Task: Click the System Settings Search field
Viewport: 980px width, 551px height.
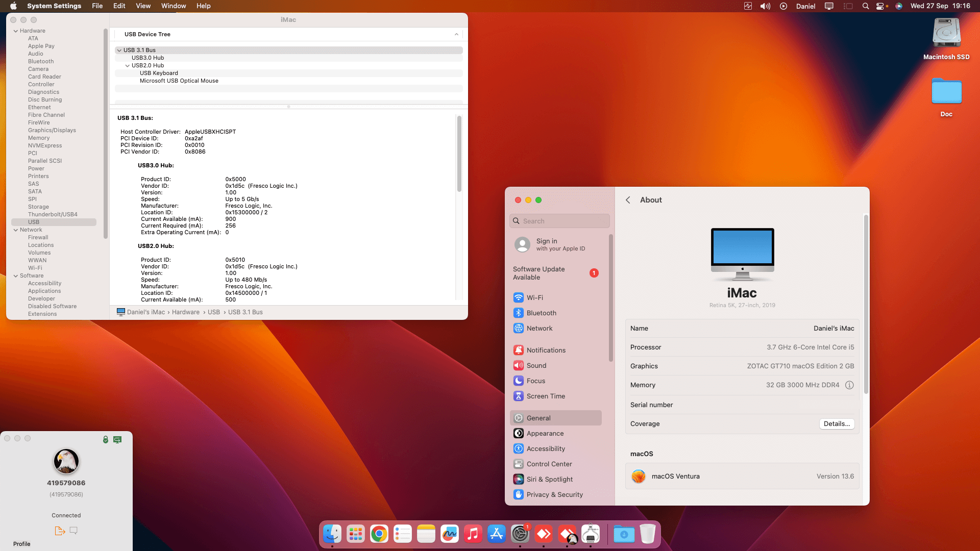Action: (560, 221)
